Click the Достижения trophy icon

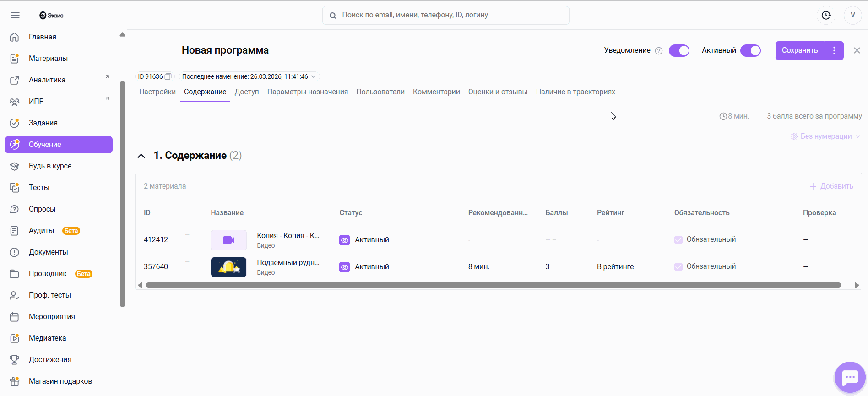[15, 360]
